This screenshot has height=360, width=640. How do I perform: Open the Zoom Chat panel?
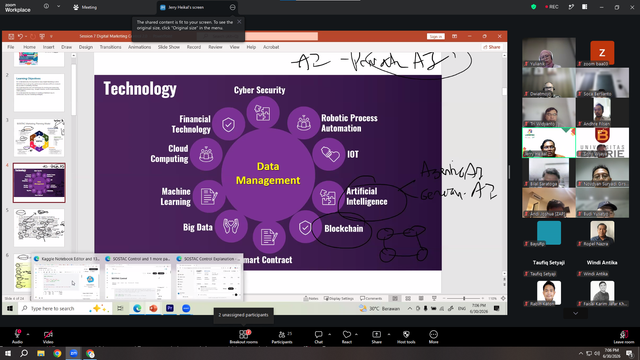[318, 336]
